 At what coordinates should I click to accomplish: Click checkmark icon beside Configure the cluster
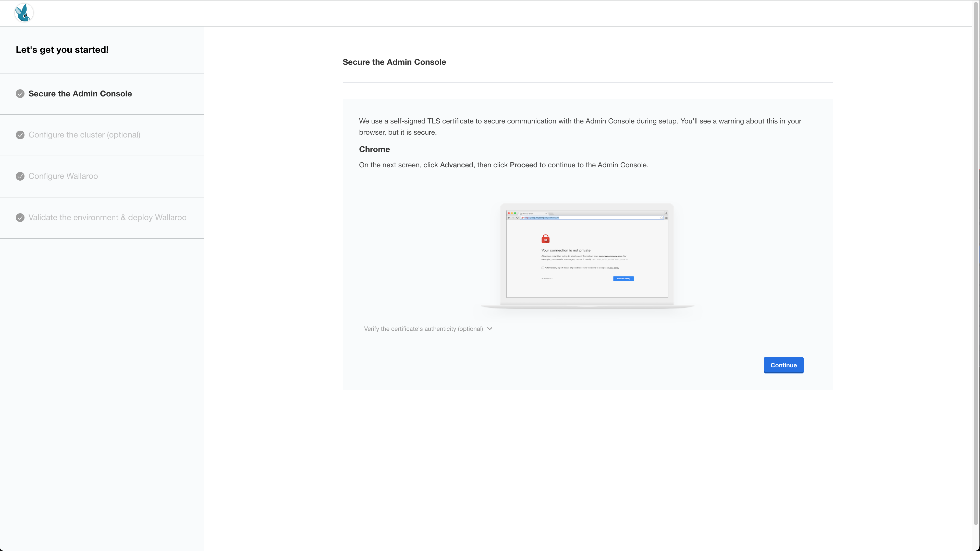point(20,135)
